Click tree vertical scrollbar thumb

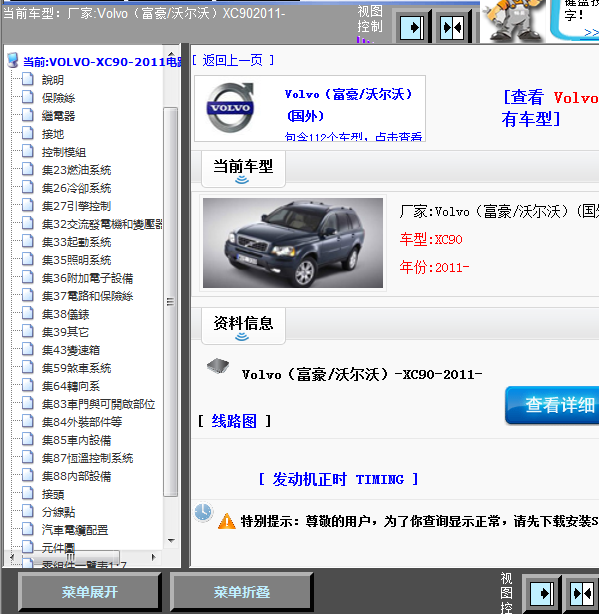170,302
